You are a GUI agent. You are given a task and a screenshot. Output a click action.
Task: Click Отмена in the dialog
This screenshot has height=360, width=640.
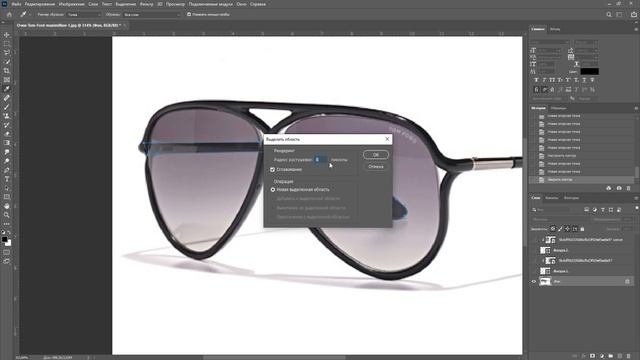(376, 167)
